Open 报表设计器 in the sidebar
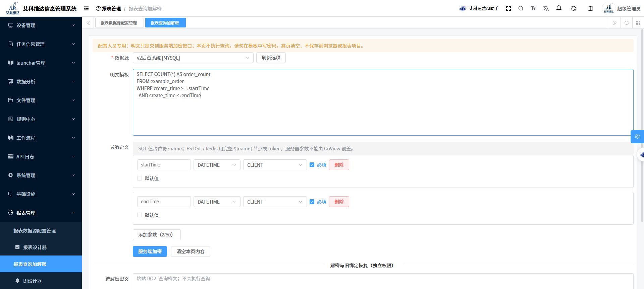This screenshot has width=644, height=289. [x=41, y=247]
